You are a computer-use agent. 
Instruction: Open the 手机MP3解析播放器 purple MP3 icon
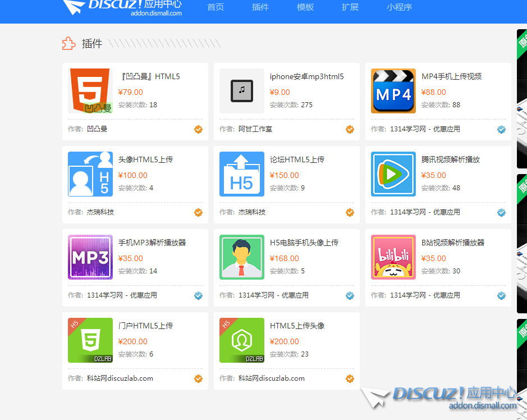pyautogui.click(x=90, y=257)
